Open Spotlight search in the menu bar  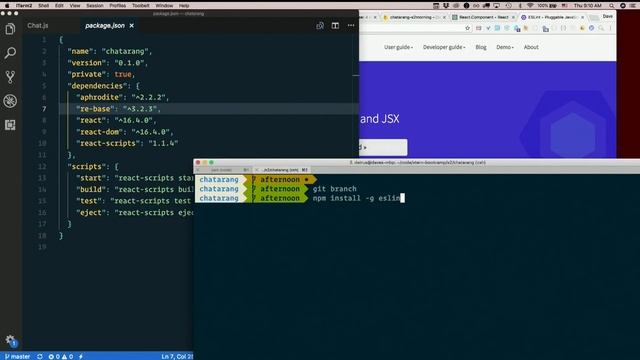pyautogui.click(x=611, y=5)
